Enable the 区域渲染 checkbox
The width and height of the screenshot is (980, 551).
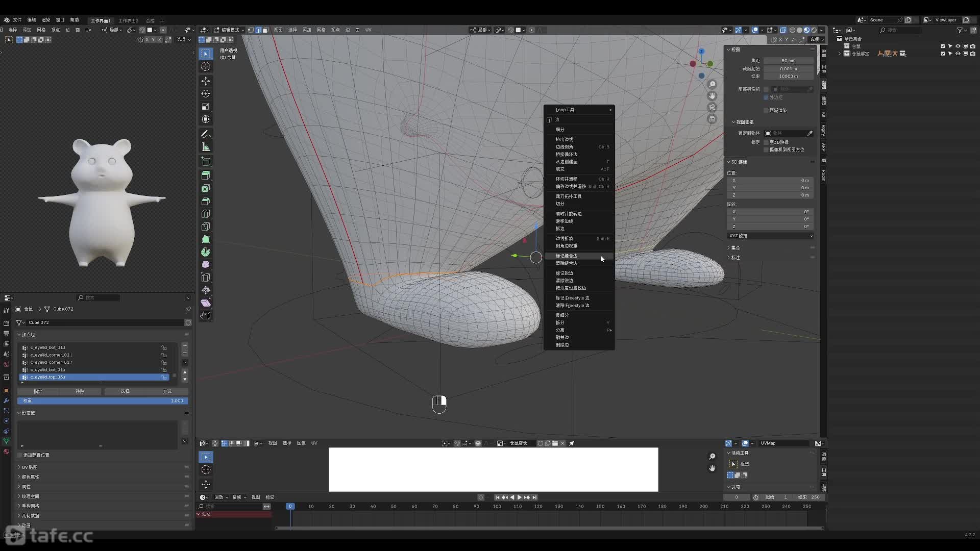[766, 110]
